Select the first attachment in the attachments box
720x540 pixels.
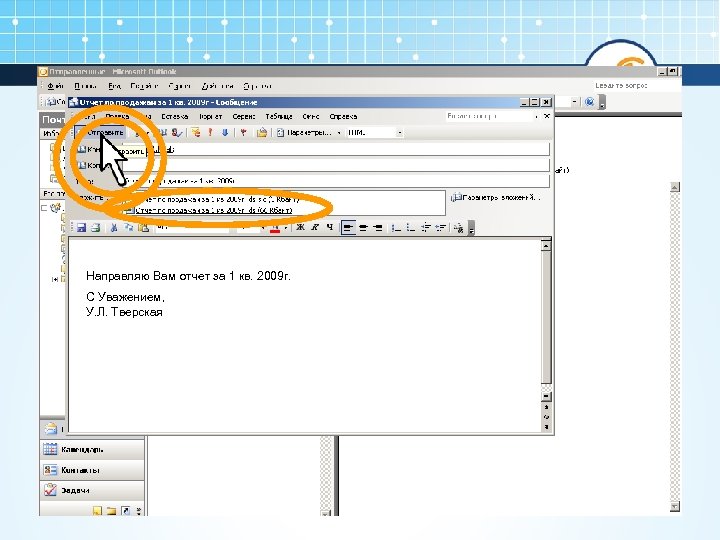pos(220,200)
